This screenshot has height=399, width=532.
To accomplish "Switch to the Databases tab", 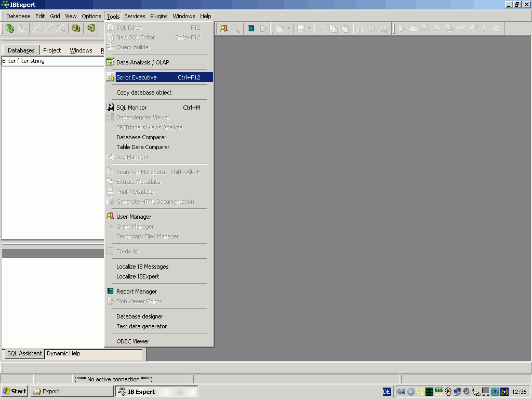I will pyautogui.click(x=21, y=50).
